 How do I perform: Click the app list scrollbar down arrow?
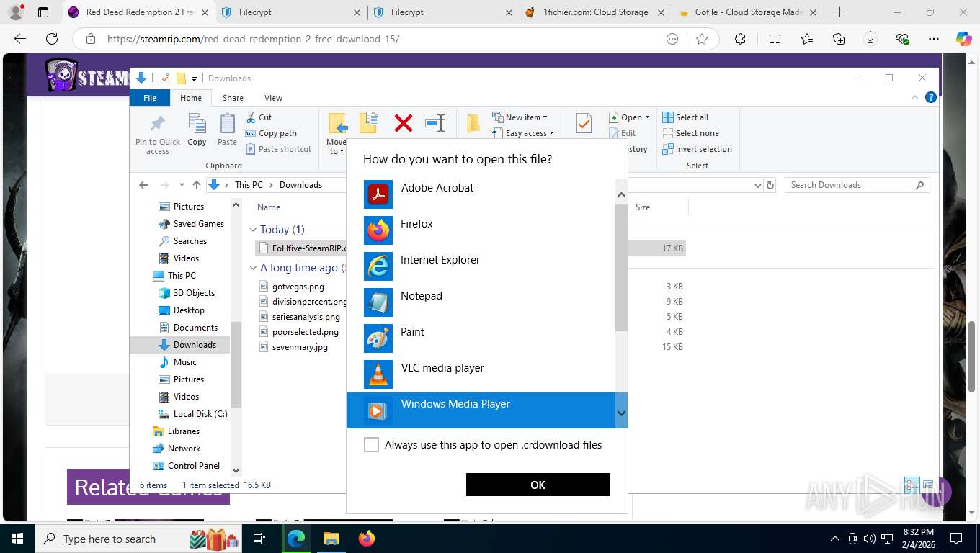tap(622, 413)
